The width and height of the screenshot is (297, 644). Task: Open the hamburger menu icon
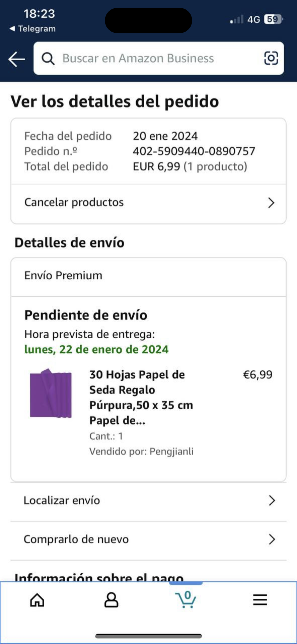pos(260,600)
